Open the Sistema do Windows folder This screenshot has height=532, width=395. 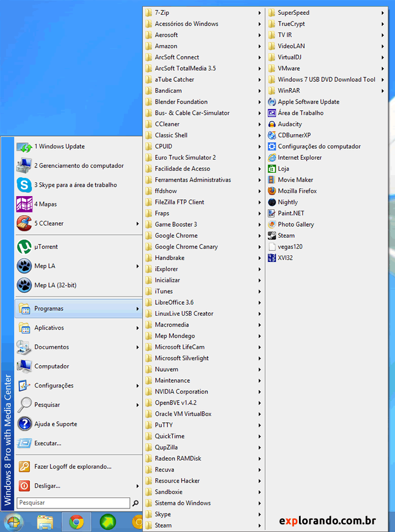click(204, 503)
